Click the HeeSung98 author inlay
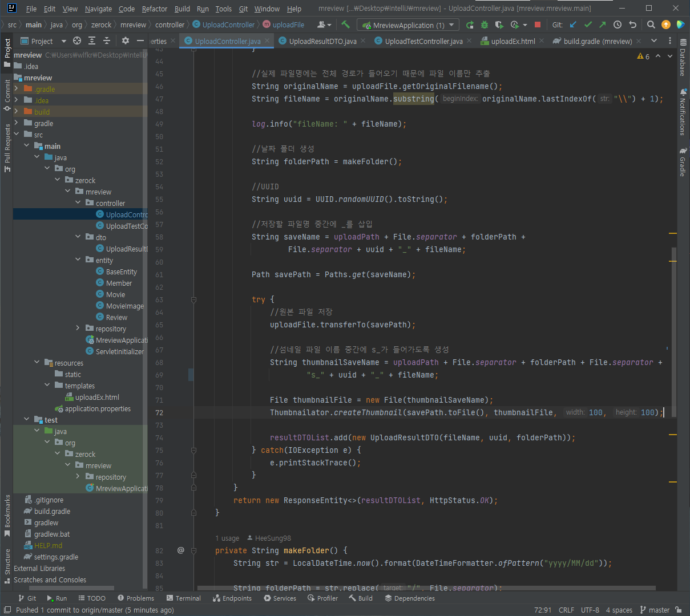The width and height of the screenshot is (690, 616). [269, 538]
